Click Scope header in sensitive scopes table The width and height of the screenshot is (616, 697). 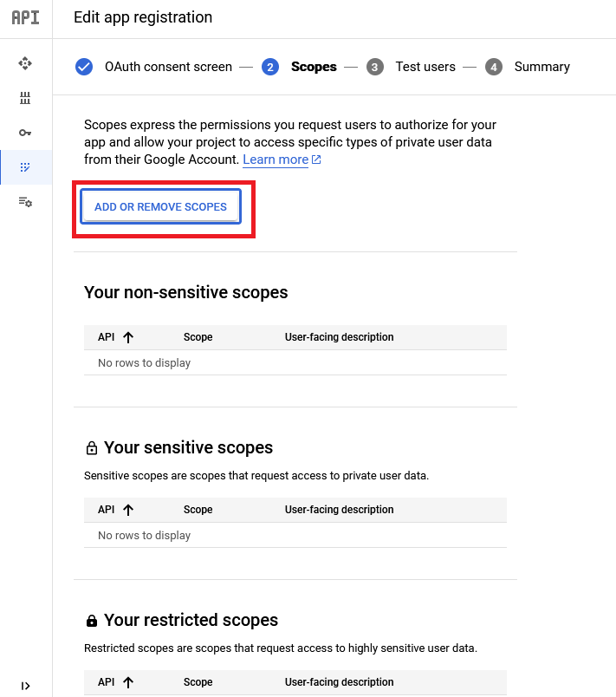[x=198, y=510]
